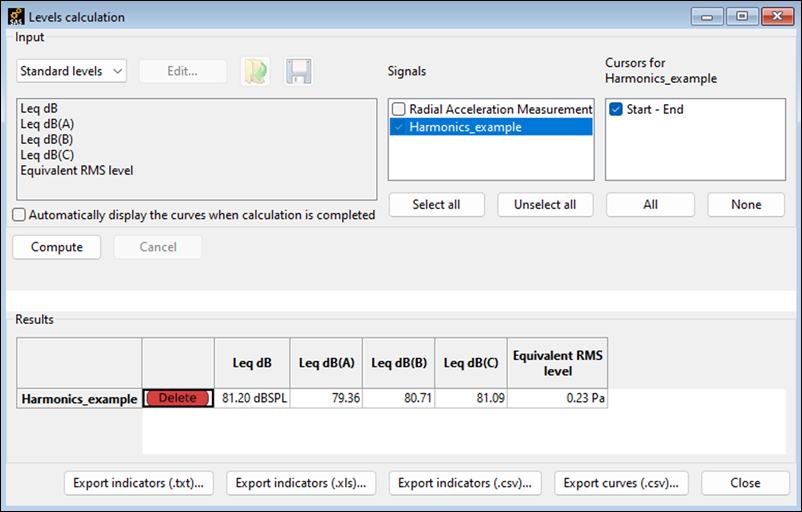Click the save floppy disk icon
Image resolution: width=802 pixels, height=512 pixels.
299,72
